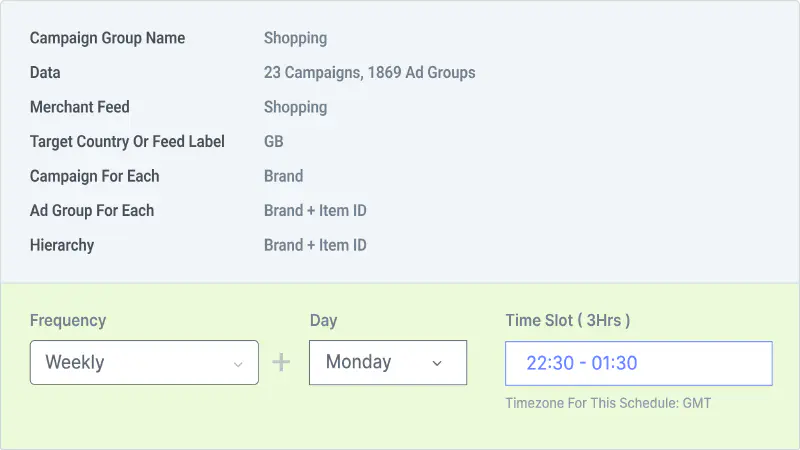
Task: Open the Weekly frequency dropdown
Action: click(144, 362)
